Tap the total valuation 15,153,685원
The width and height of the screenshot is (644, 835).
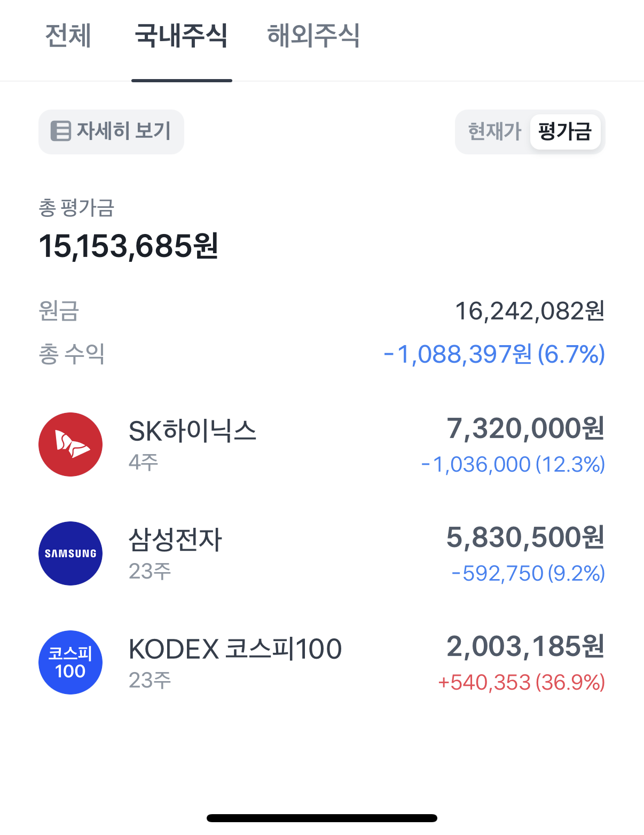pos(129,246)
